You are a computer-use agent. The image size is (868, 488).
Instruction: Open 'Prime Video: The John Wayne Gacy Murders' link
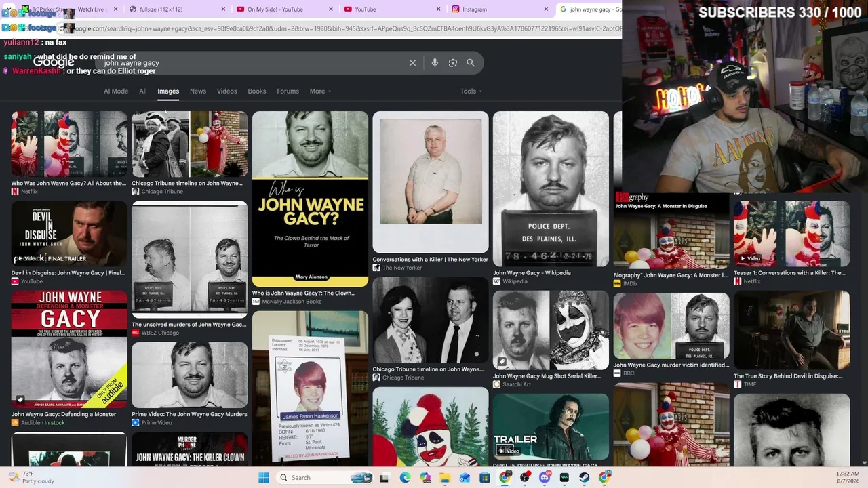pyautogui.click(x=189, y=414)
